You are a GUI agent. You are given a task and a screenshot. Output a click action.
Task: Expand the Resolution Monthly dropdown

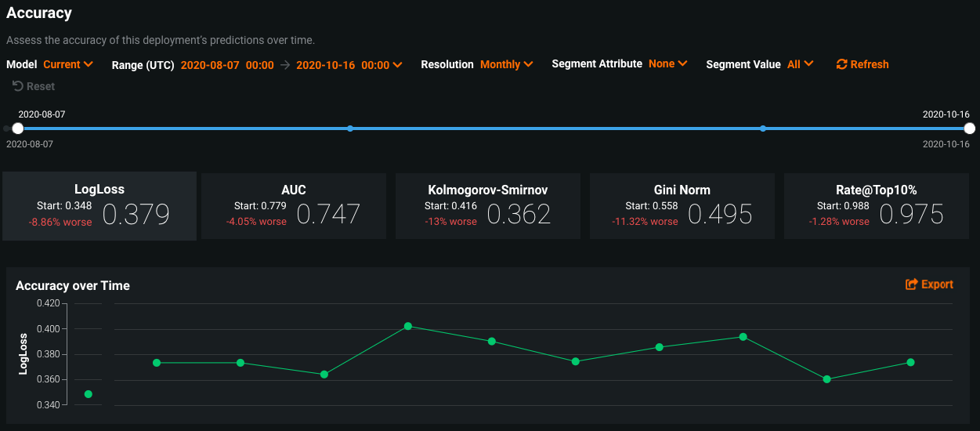pyautogui.click(x=506, y=64)
